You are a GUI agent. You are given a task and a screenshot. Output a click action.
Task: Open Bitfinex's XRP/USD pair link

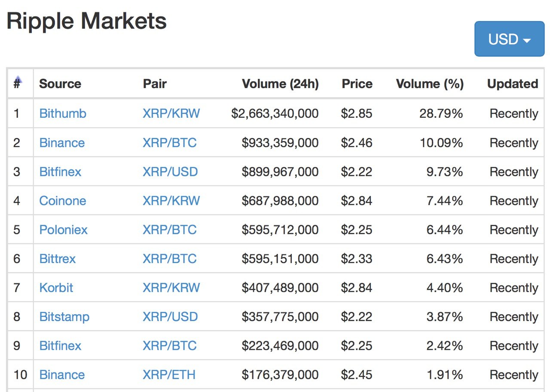[x=170, y=171]
